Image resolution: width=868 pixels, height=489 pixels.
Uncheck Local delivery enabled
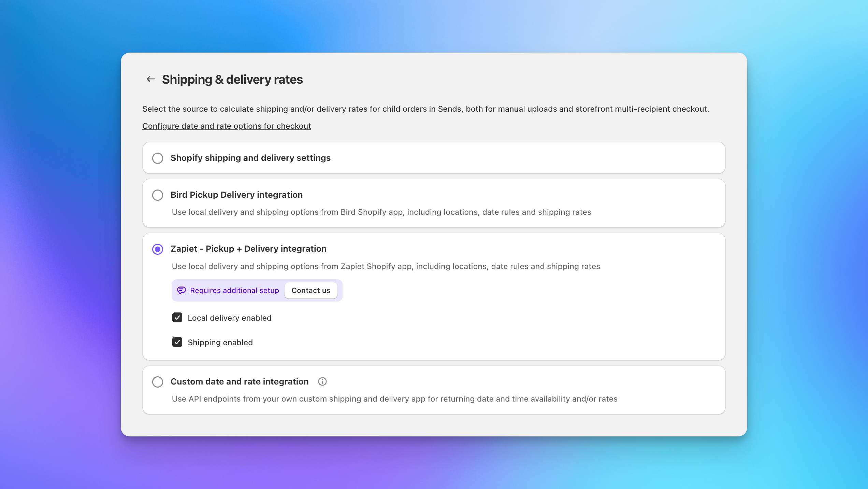[177, 318]
